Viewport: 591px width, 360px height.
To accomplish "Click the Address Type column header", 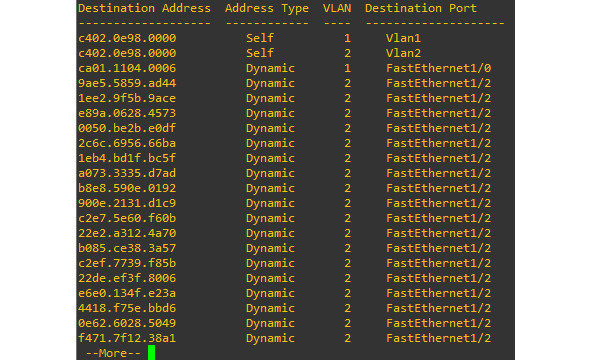I will tap(267, 8).
